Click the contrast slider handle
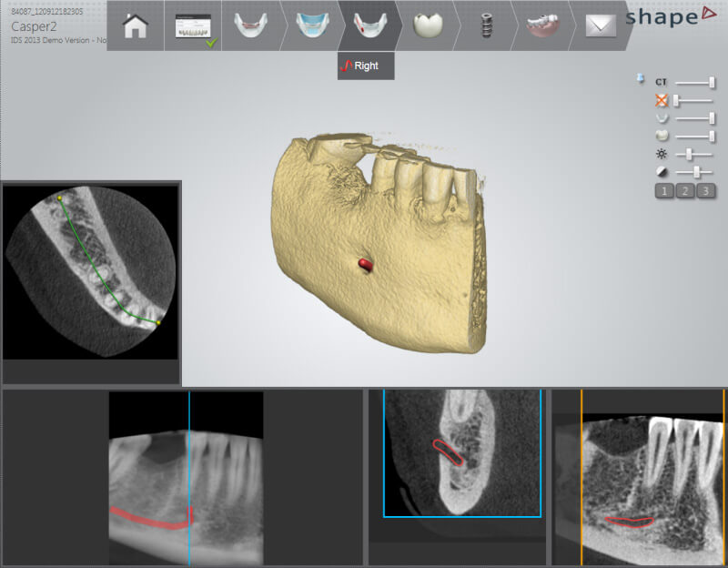The image size is (728, 568). [x=696, y=172]
